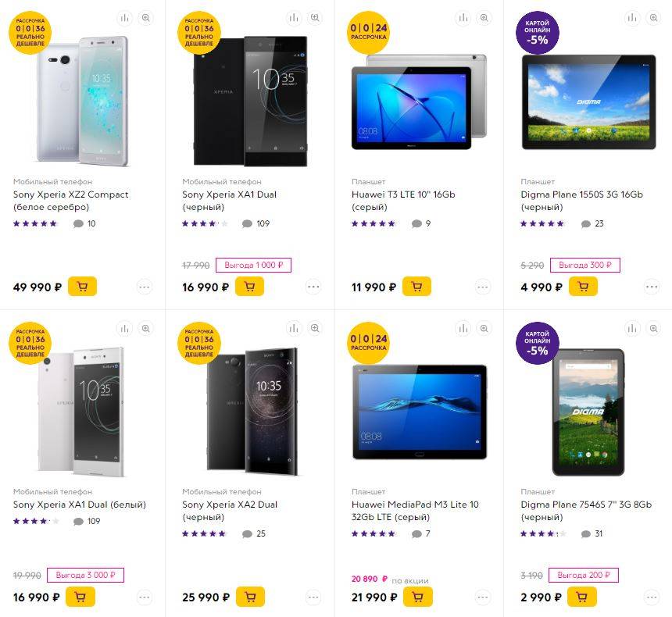Show more options for Huawei MediaPad M3 Lite
Screen dimensions: 672x617
point(483,597)
